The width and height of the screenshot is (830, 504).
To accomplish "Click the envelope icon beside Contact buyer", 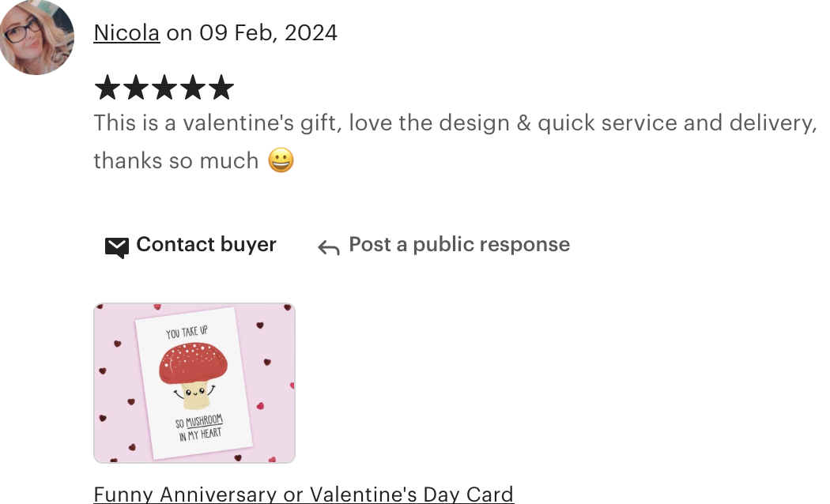I will pyautogui.click(x=116, y=247).
